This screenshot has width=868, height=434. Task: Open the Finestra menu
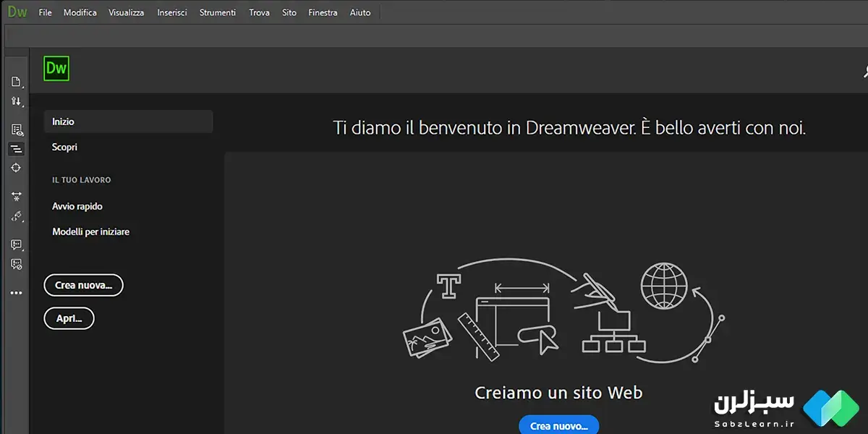pyautogui.click(x=323, y=13)
